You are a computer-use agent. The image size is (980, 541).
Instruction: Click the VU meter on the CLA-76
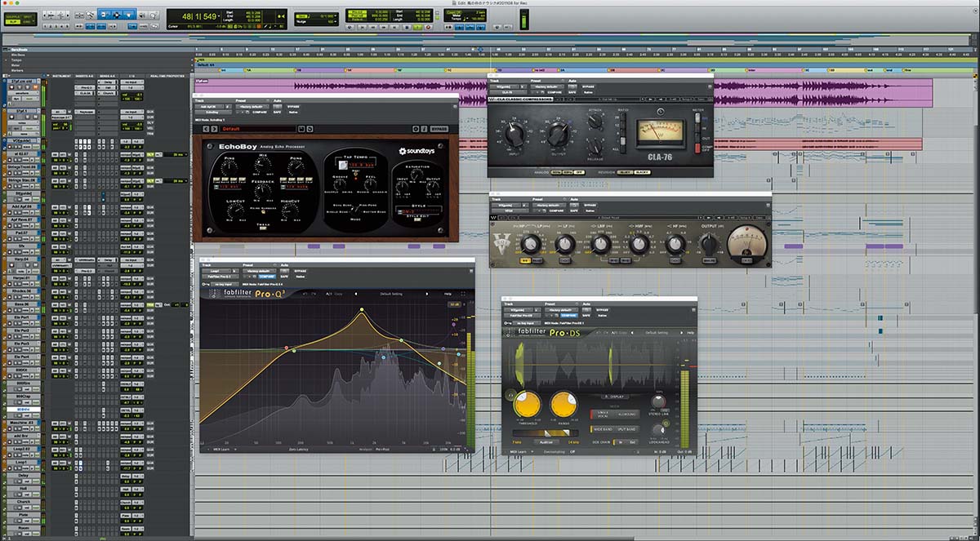[660, 133]
